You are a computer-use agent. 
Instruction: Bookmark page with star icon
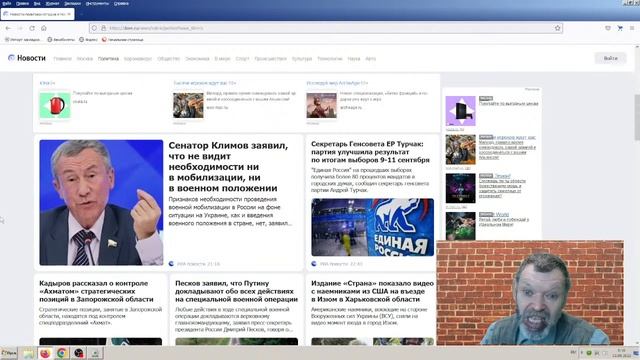click(x=558, y=28)
